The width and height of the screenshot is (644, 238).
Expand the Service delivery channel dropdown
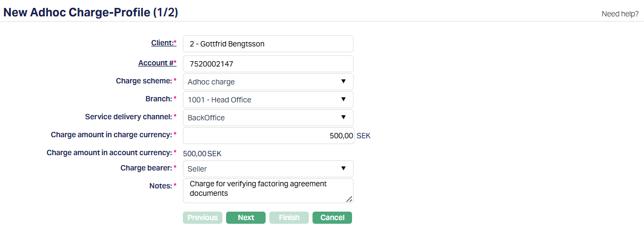click(268, 118)
